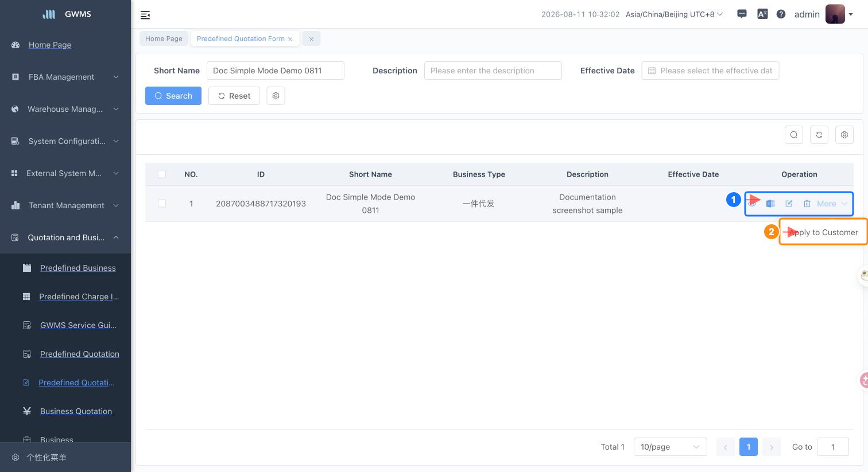Click the blue Search button
868x472 pixels.
[173, 96]
